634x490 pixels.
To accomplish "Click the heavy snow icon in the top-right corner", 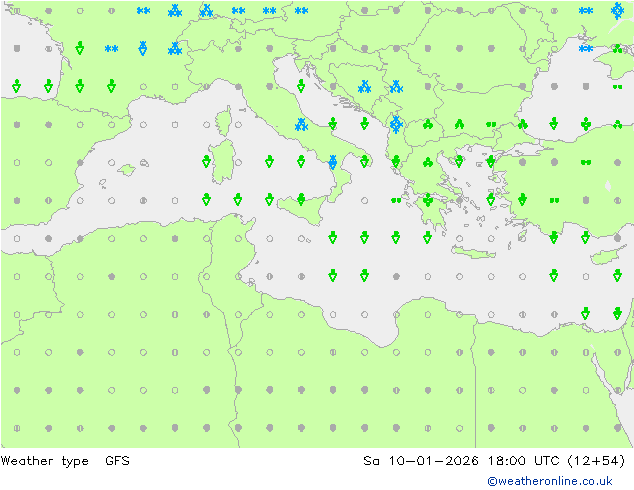I will point(617,11).
